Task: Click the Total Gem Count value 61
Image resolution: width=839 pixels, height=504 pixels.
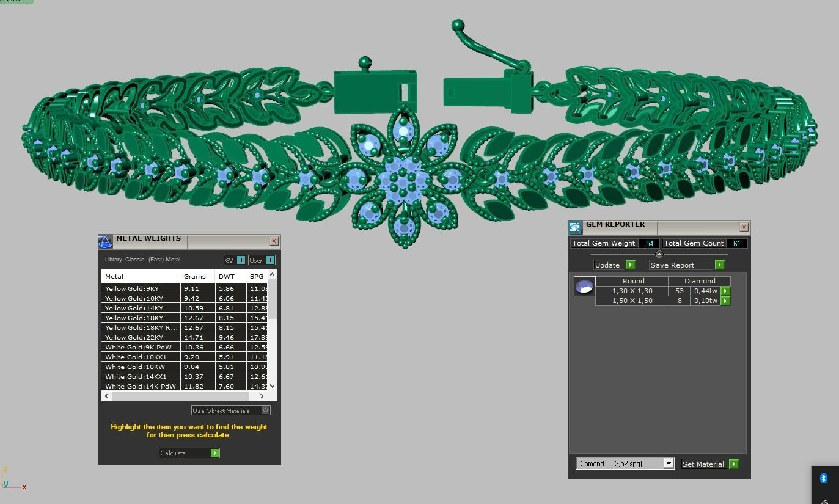Action: (737, 243)
